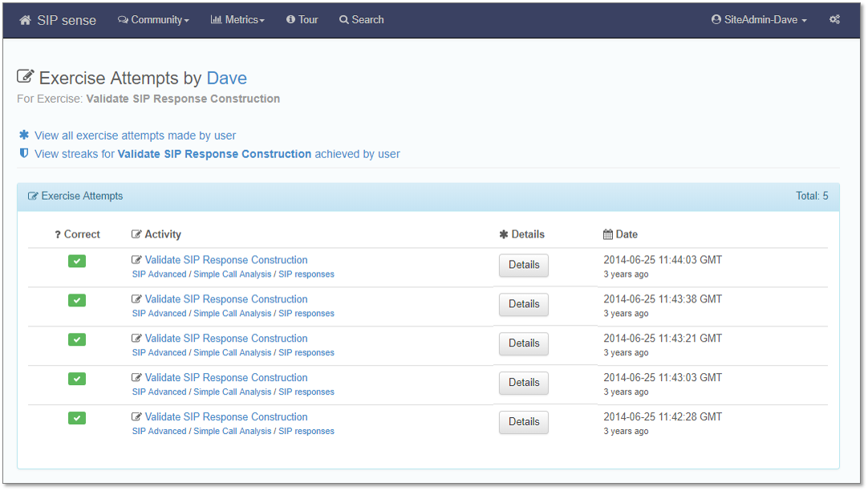Click the calendar icon in Date column header

[x=608, y=234]
